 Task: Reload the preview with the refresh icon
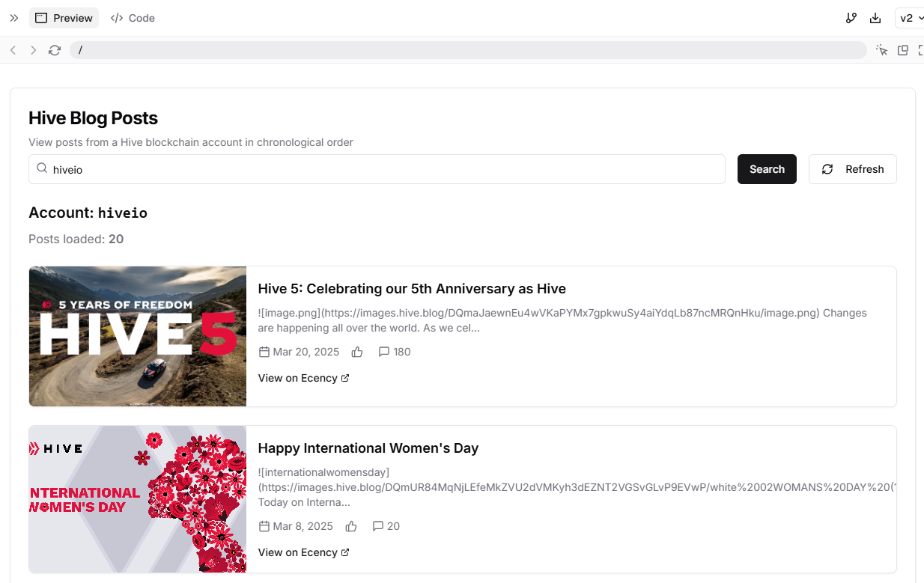55,50
